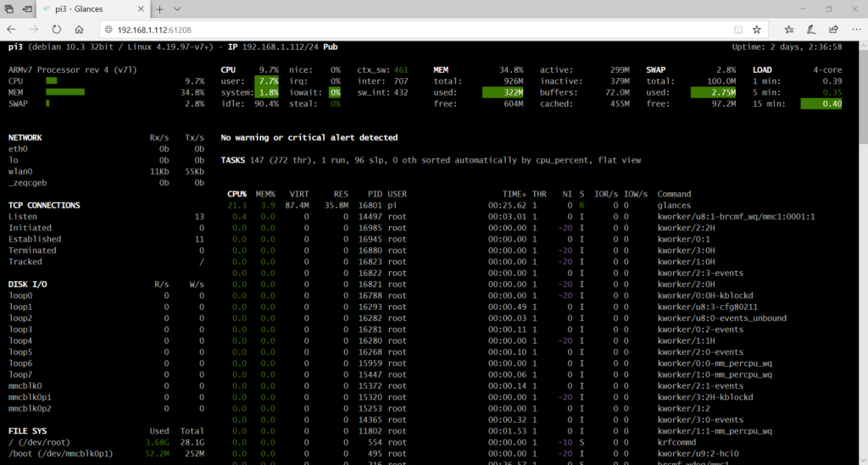This screenshot has height=465, width=868.
Task: Click the USER column header
Action: point(397,194)
